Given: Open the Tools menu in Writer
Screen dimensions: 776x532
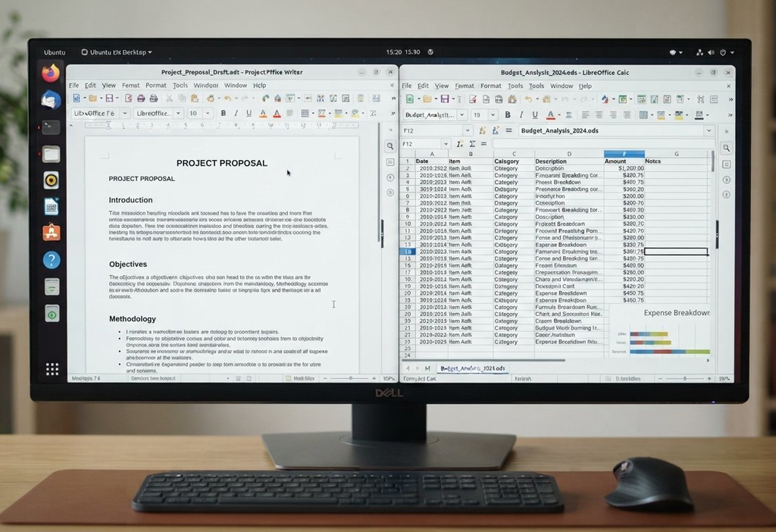Looking at the screenshot, I should coord(180,85).
